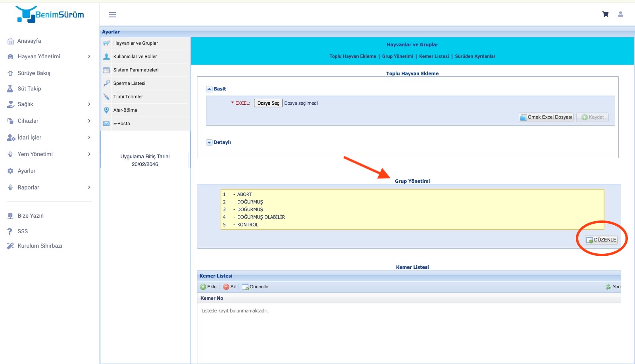
Task: Click the Süt Takip flask icon
Action: pyautogui.click(x=10, y=89)
